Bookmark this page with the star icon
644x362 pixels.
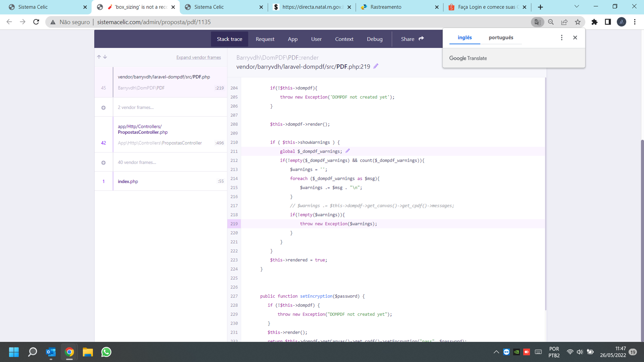click(578, 22)
